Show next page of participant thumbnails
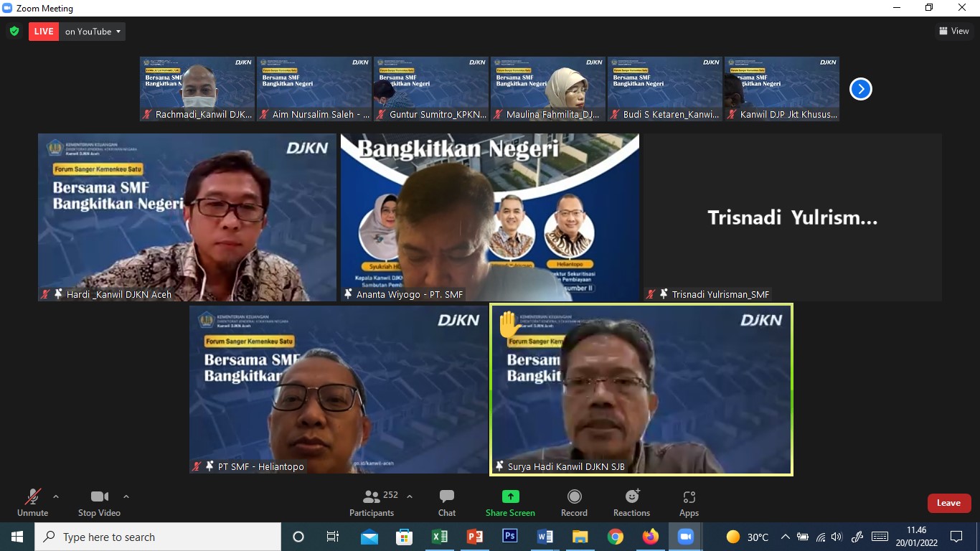 tap(860, 89)
